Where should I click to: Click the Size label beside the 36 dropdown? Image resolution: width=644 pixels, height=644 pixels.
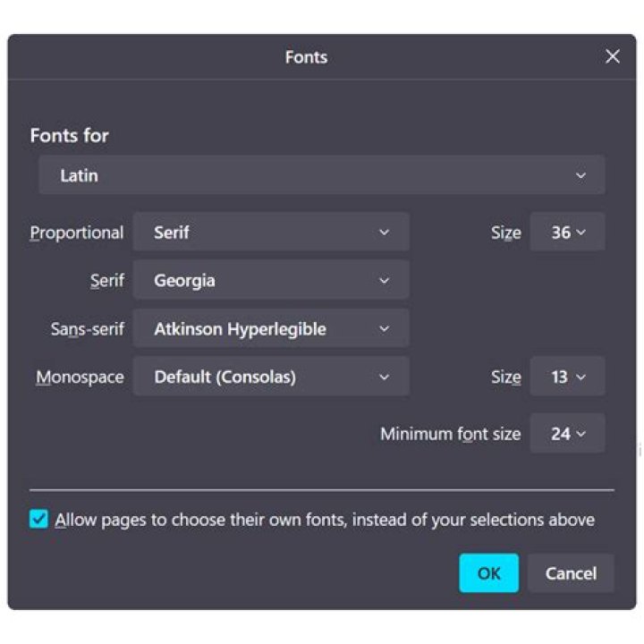click(505, 233)
